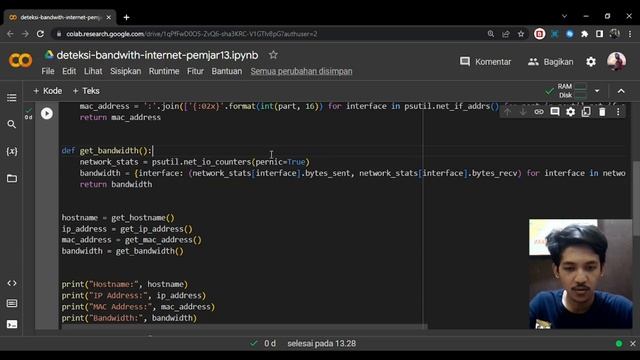Image resolution: width=640 pixels, height=360 pixels.
Task: Open browser side panel icon
Action: (599, 34)
